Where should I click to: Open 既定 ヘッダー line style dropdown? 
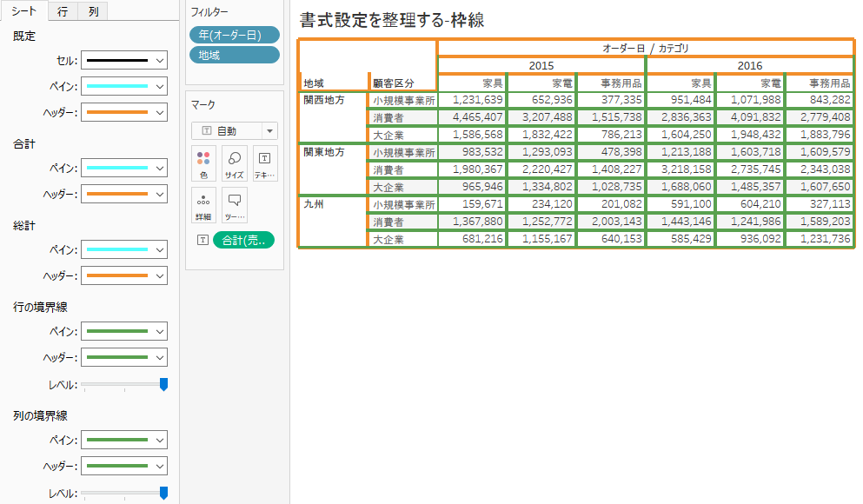(124, 113)
